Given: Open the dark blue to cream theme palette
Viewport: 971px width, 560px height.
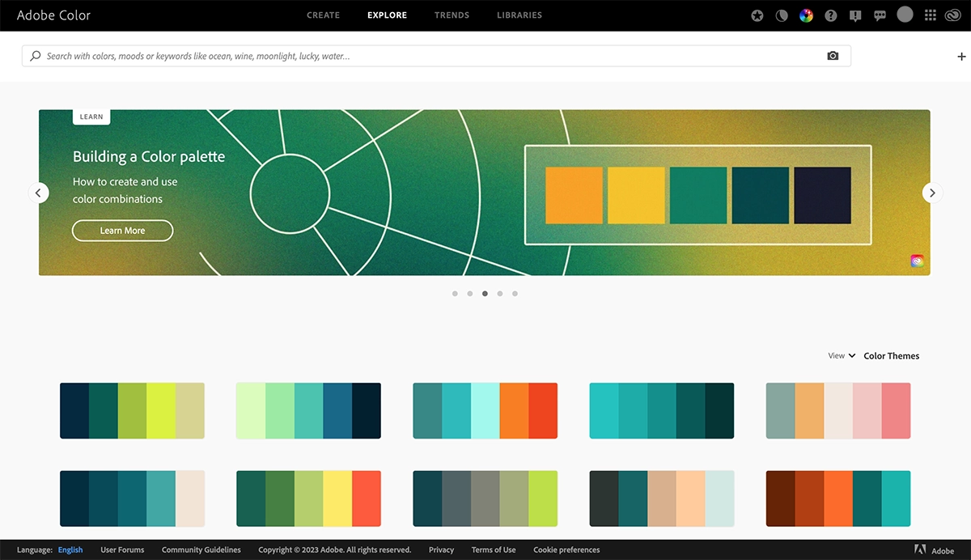Looking at the screenshot, I should [132, 498].
